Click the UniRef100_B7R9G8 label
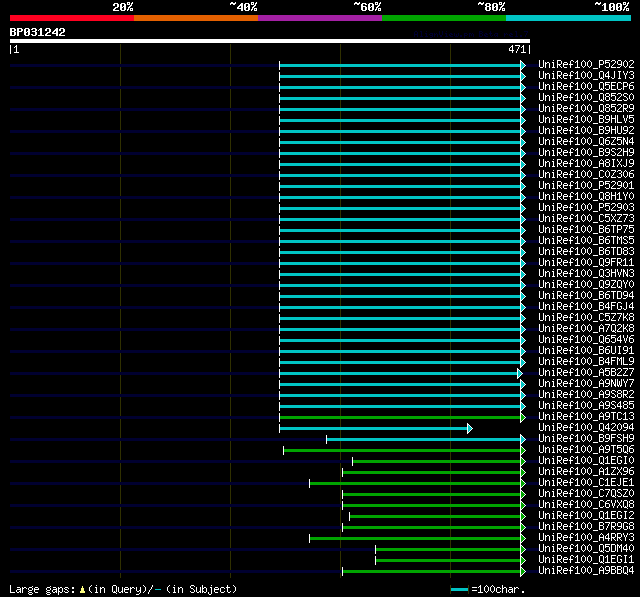 click(x=586, y=527)
